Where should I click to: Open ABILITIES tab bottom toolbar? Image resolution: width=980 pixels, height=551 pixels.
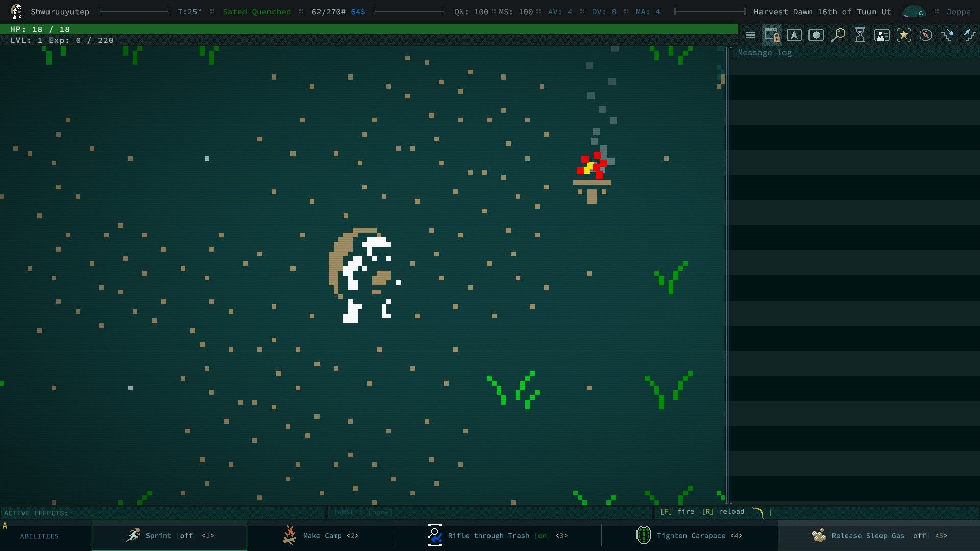click(x=39, y=536)
